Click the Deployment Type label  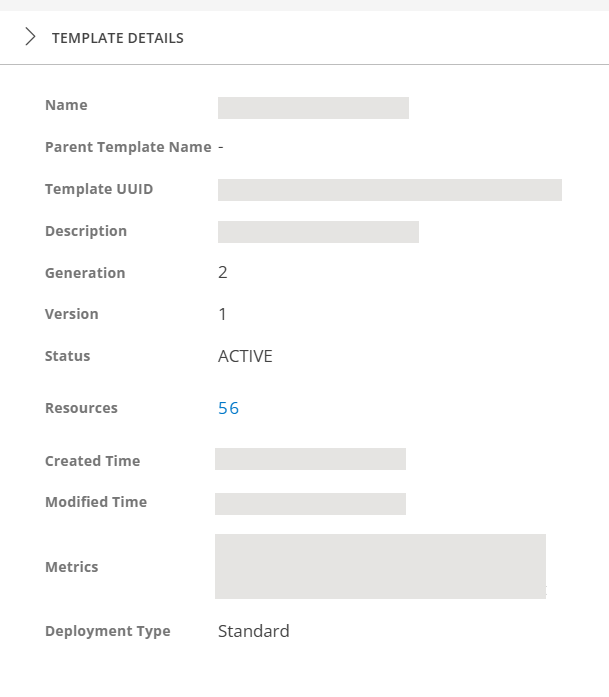107,631
